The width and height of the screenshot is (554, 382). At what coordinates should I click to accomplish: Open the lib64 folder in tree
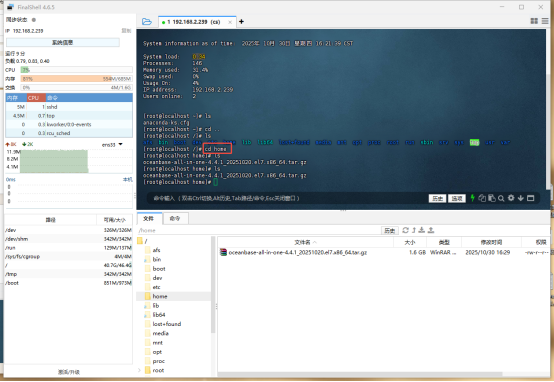click(x=155, y=315)
